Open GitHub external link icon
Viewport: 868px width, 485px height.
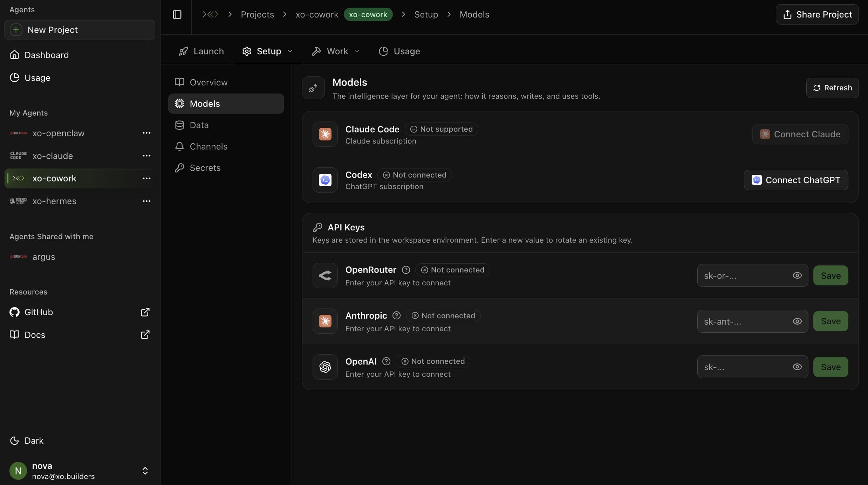[145, 312]
